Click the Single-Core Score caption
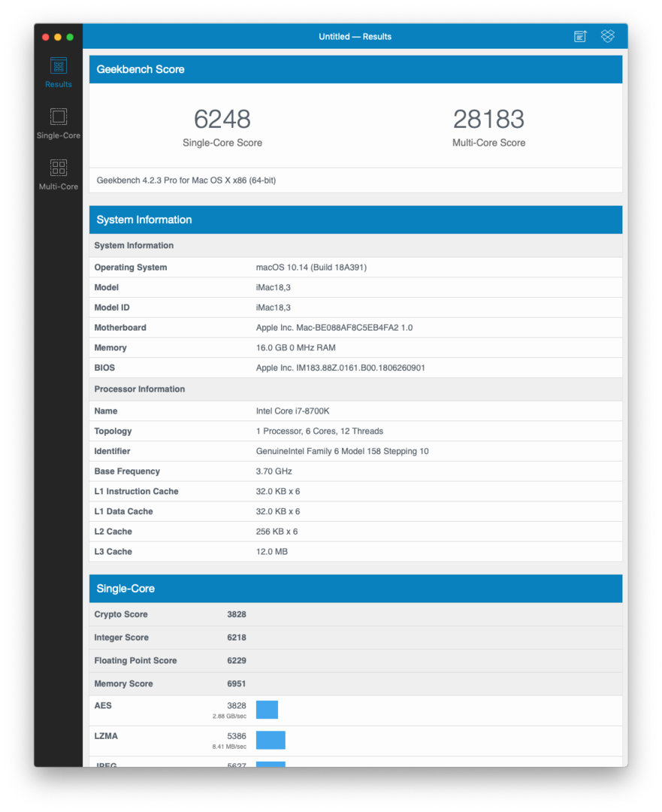This screenshot has width=662, height=812. (222, 143)
